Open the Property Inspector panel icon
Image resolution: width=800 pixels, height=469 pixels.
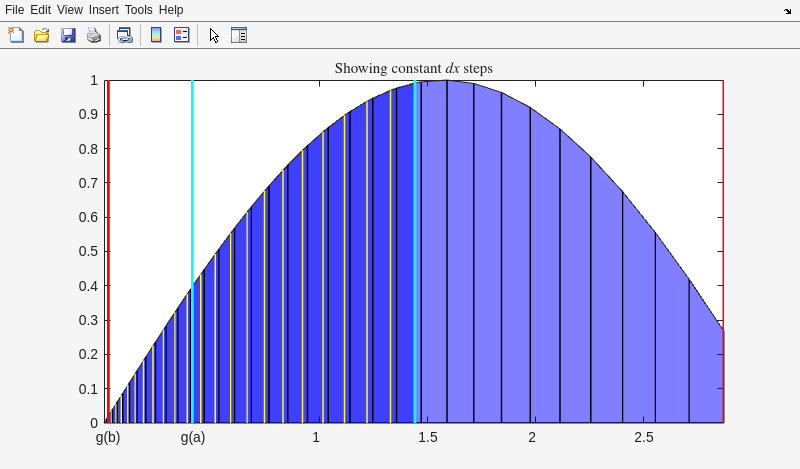[239, 35]
